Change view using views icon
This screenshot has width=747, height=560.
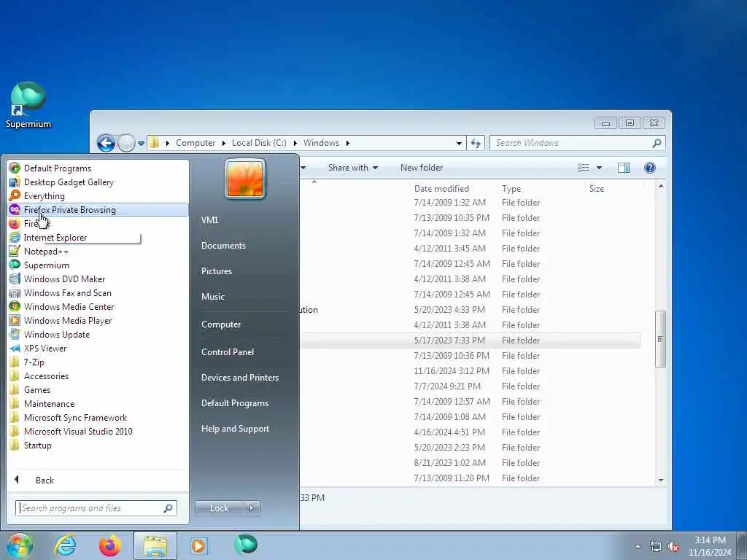583,167
